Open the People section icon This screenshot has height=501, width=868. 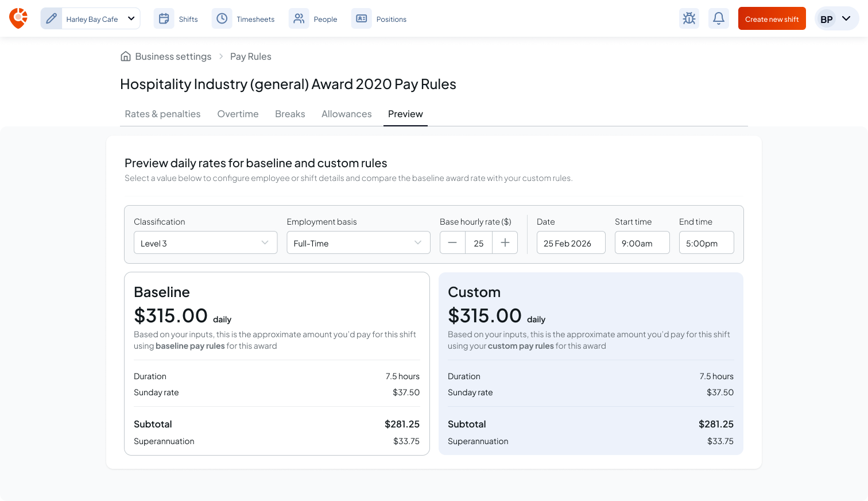click(299, 18)
